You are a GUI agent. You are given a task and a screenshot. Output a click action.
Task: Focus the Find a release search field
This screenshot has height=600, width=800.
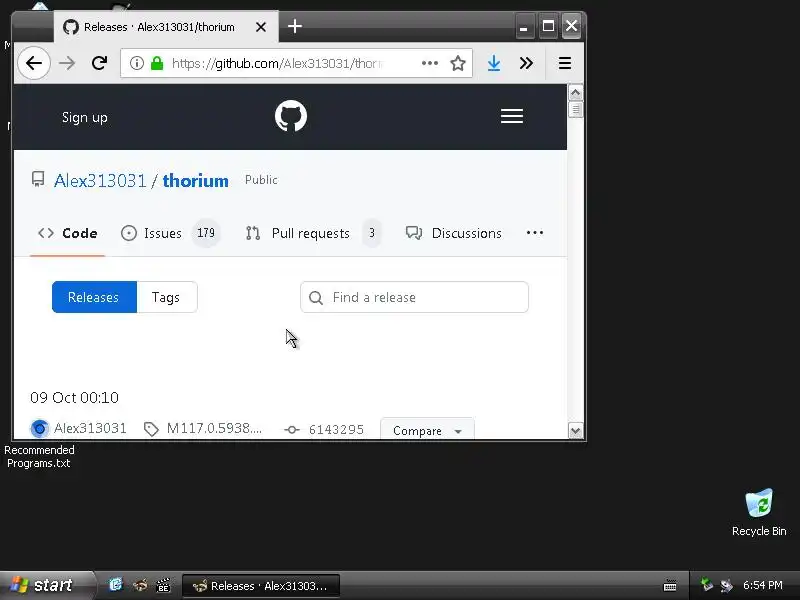click(414, 297)
